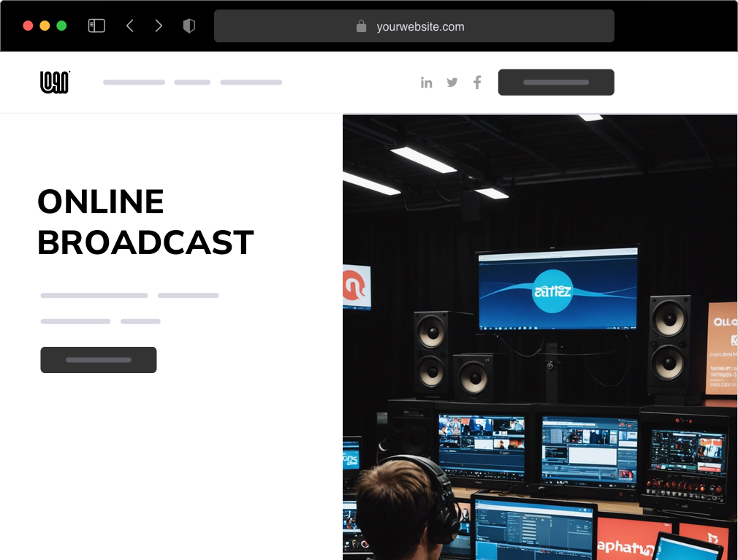
Task: Click the studio photo with speakers and monitors
Action: tap(540, 336)
